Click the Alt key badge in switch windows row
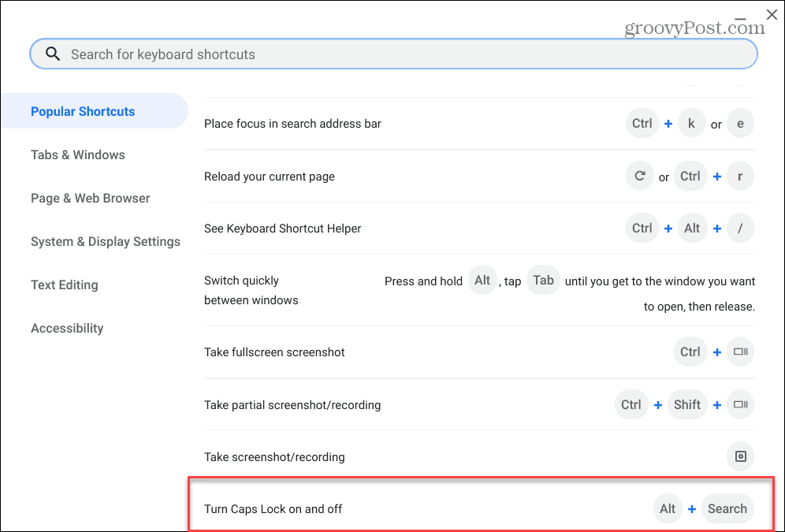 point(482,280)
